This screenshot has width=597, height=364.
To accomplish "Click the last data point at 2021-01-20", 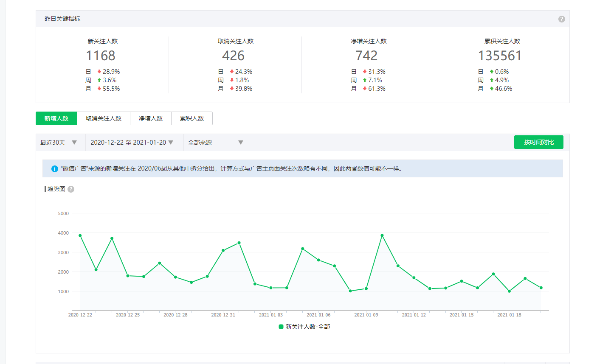I will point(541,288).
